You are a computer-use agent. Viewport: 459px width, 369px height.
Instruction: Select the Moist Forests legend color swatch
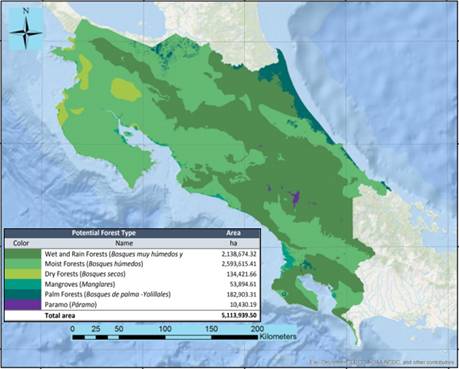coord(23,264)
